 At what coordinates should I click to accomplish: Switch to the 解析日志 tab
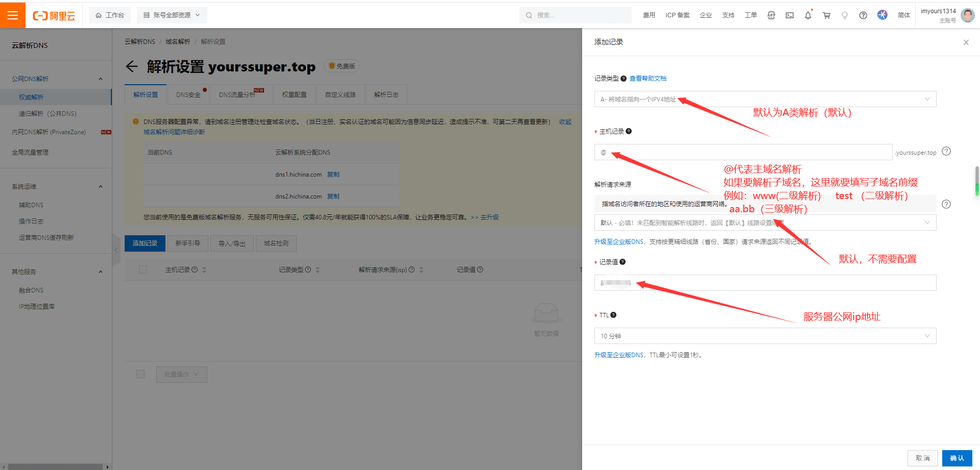386,95
